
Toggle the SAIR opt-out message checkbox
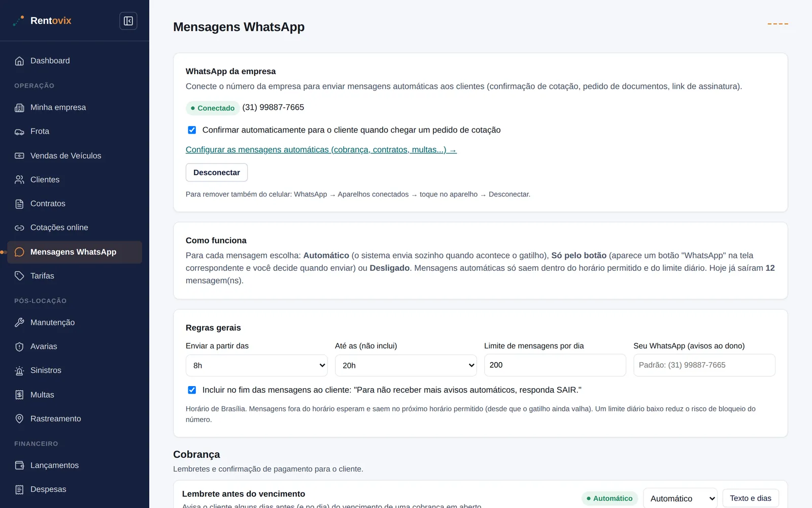click(x=192, y=390)
